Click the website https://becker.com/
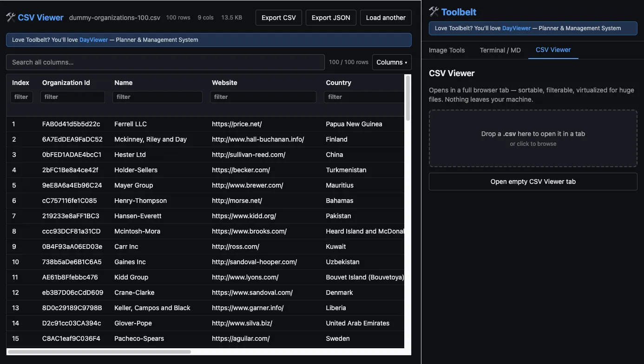 point(241,170)
